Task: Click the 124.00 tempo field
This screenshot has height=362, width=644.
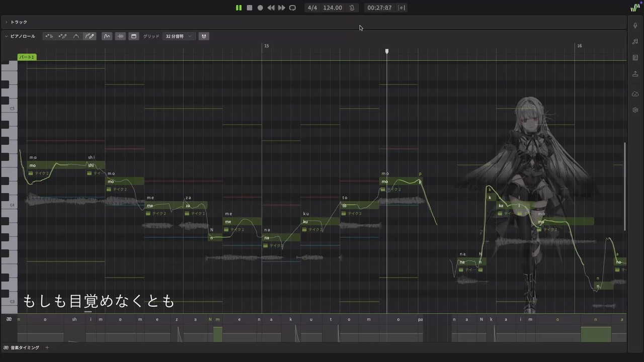Action: coord(333,8)
